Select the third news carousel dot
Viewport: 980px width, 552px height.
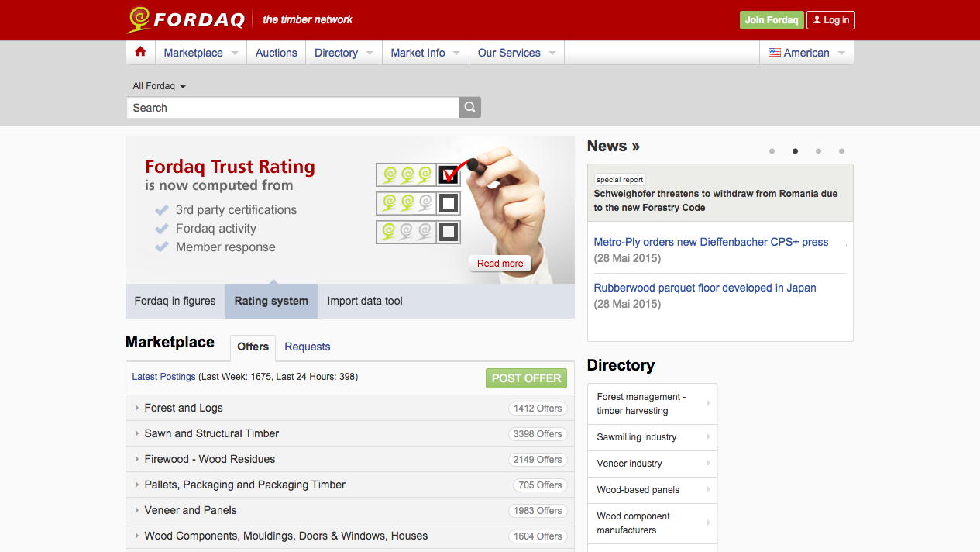click(818, 151)
